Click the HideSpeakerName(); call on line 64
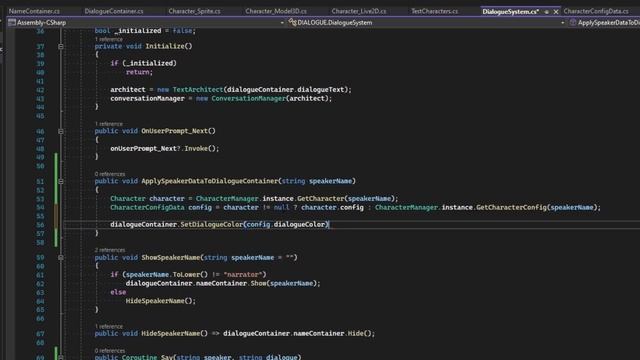640x360 pixels. click(161, 301)
